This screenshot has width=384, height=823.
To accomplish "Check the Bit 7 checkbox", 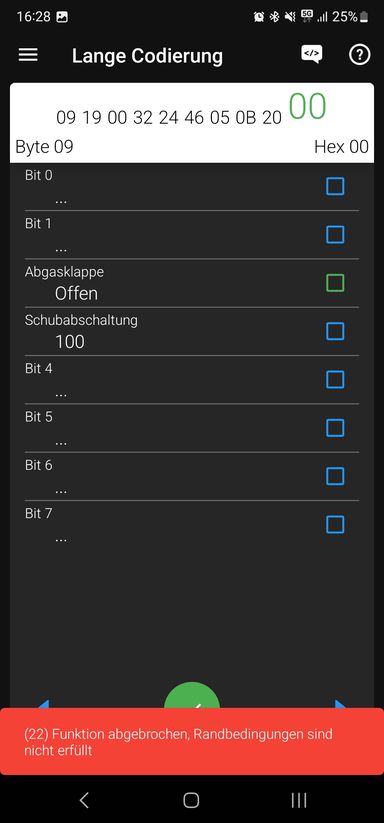I will [335, 524].
